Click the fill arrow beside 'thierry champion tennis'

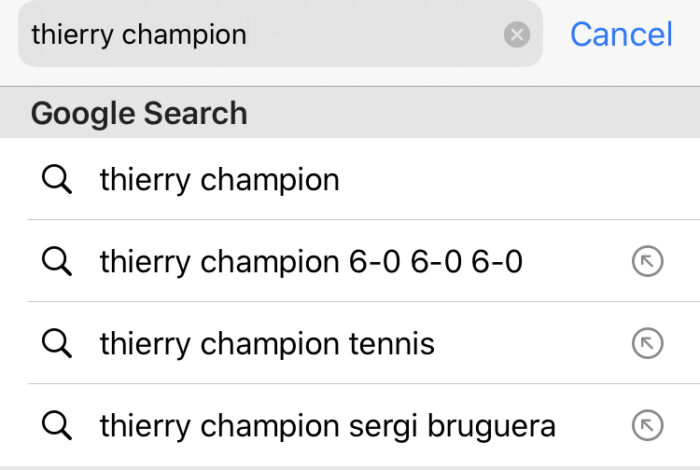click(x=647, y=343)
